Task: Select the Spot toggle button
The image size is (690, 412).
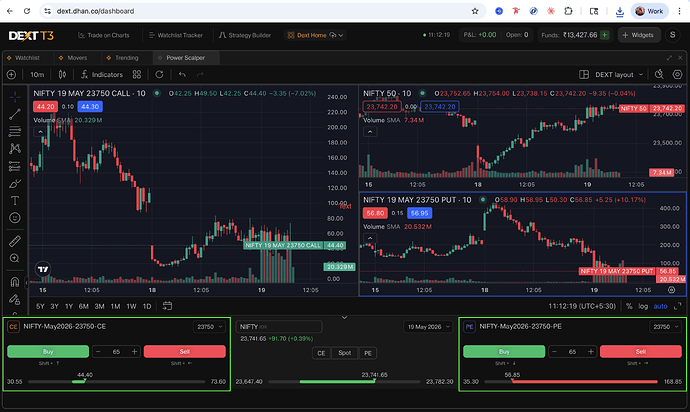Action: pyautogui.click(x=345, y=353)
